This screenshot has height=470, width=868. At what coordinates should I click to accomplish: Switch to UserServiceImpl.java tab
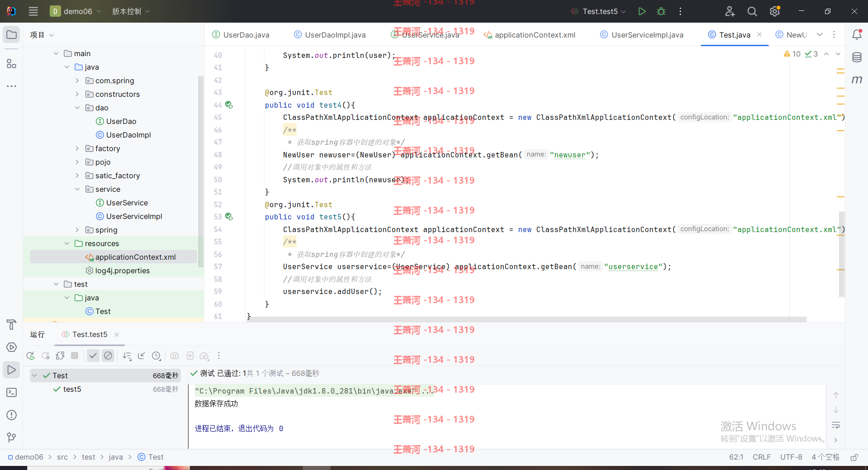[x=642, y=35]
